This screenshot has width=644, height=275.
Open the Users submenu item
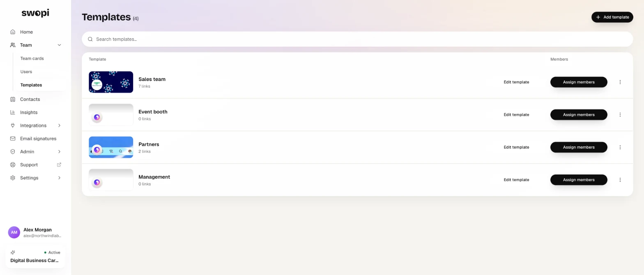pyautogui.click(x=26, y=72)
